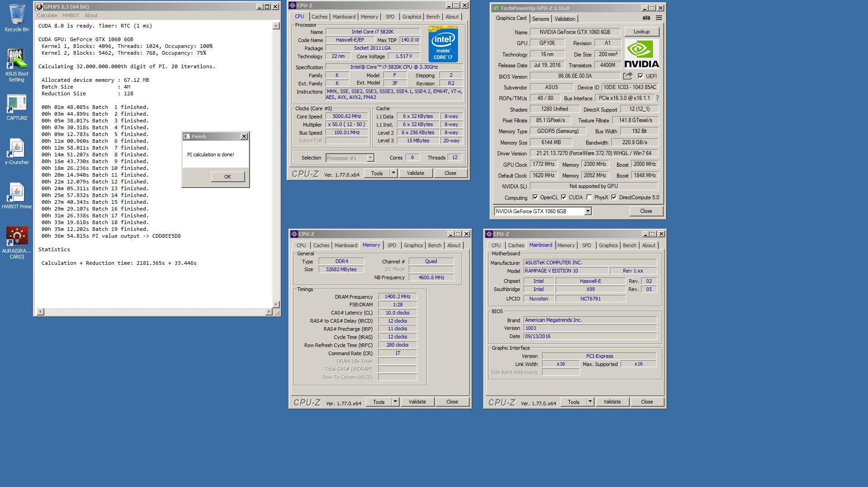868x488 pixels.
Task: Expand Tools dropdown arrow in CPU-Z Mainboard window
Action: click(590, 402)
